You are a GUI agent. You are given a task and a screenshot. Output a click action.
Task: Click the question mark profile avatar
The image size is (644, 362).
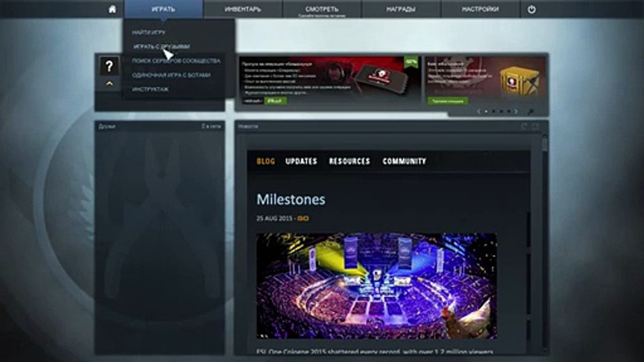pos(109,66)
